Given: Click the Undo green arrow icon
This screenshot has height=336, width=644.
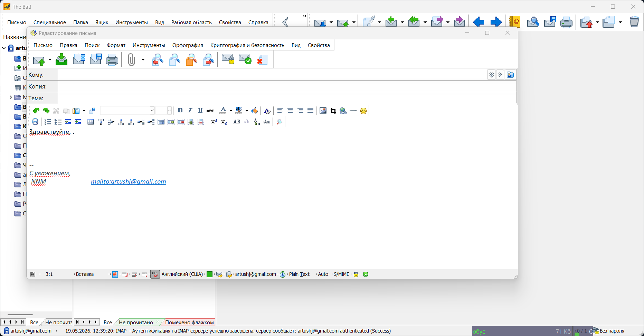Looking at the screenshot, I should tap(36, 111).
